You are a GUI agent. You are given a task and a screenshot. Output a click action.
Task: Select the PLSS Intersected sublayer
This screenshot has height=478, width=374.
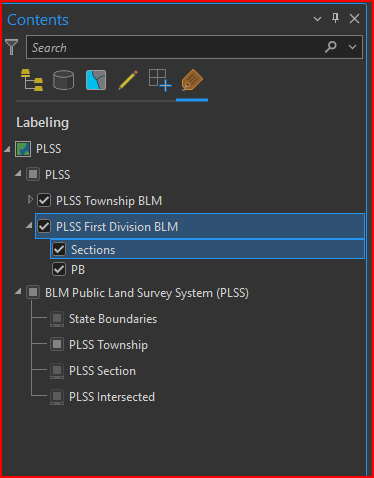112,397
